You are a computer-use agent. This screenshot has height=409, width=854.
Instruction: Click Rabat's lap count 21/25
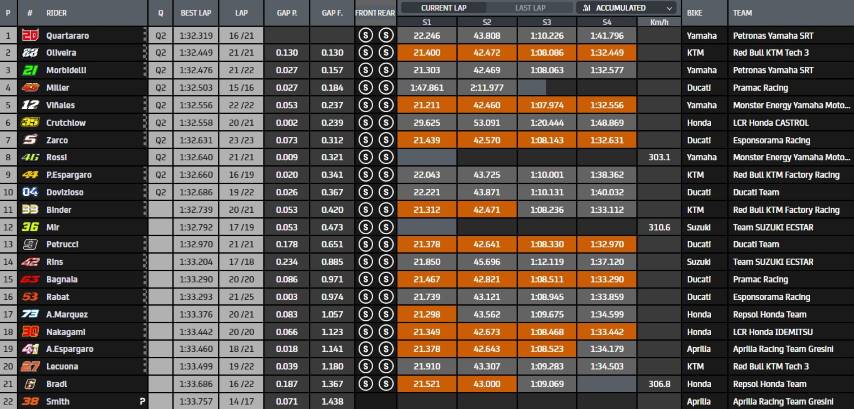pos(241,297)
